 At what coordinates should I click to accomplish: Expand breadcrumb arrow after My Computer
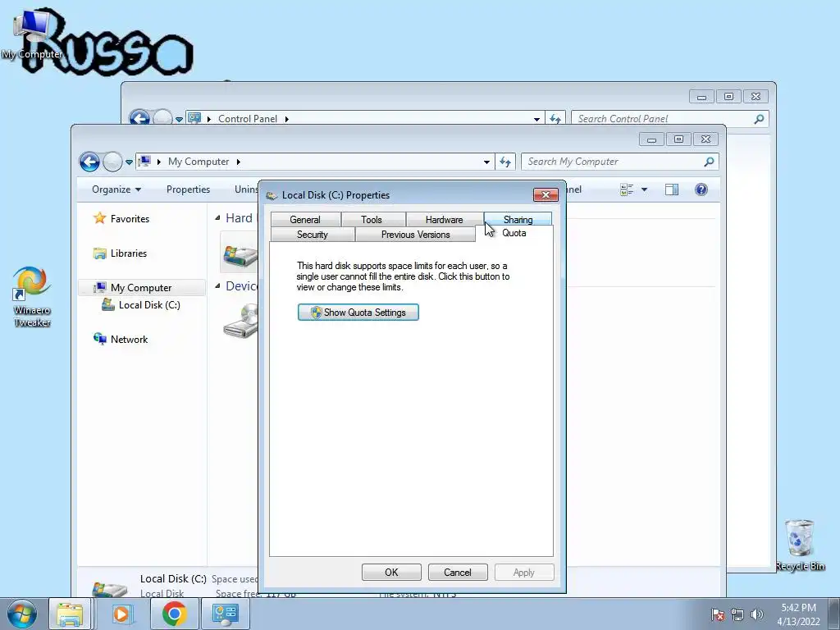[239, 162]
